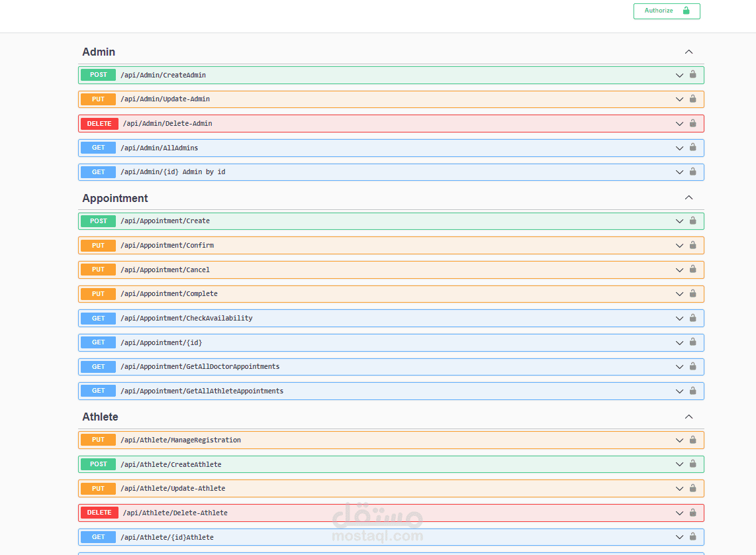Click lock icon on GetAllDoctorAppointments row

pyautogui.click(x=693, y=366)
